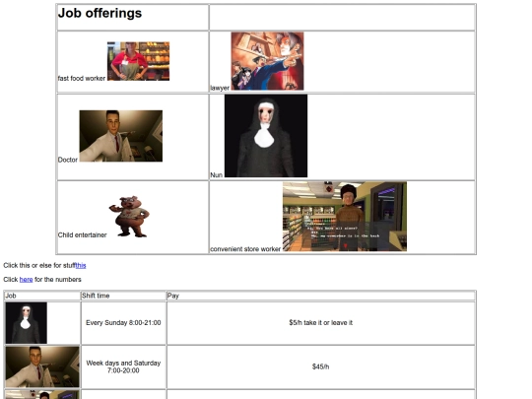Screen dimensions: 532x399
Task: Click the 'Child entertainer' label
Action: tap(82, 234)
